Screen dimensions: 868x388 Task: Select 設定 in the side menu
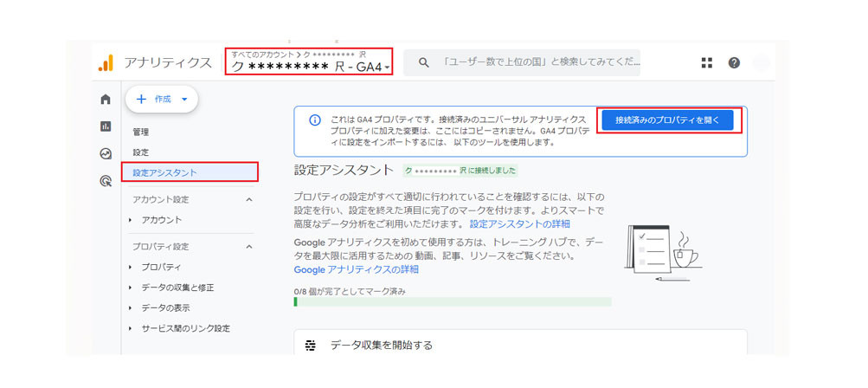click(140, 152)
